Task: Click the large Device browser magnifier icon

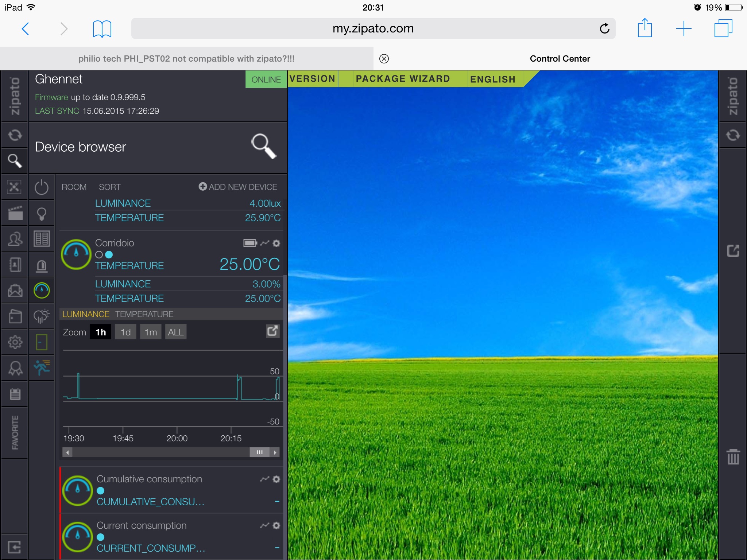Action: [x=264, y=147]
